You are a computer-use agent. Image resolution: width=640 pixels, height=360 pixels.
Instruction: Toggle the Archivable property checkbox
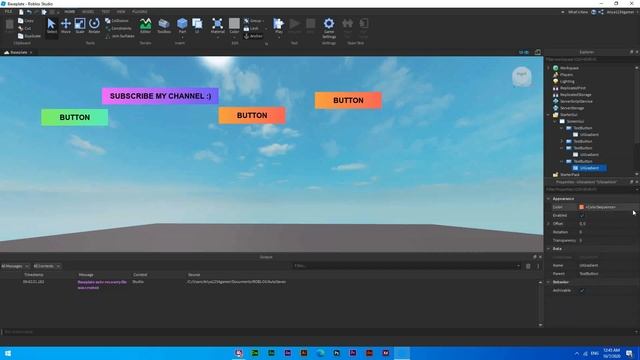pyautogui.click(x=582, y=291)
